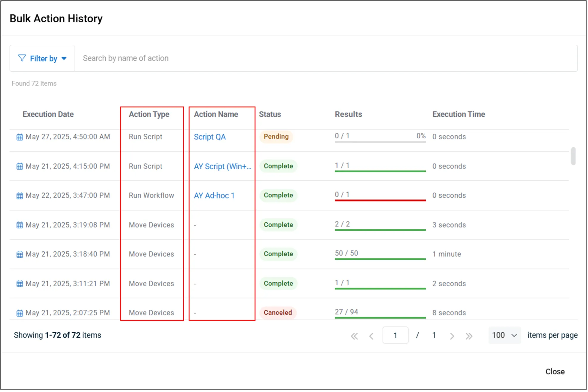The image size is (588, 392).
Task: Sort by Execution Date column header
Action: (48, 114)
